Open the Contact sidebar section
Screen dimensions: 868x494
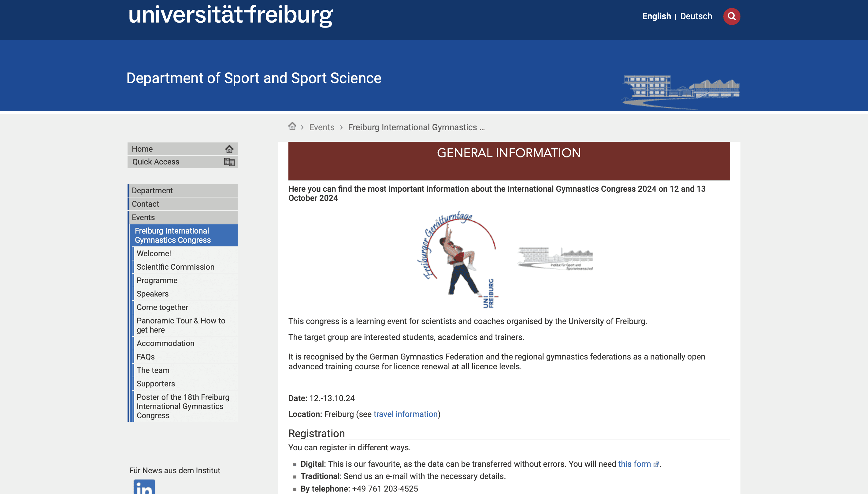pos(145,204)
